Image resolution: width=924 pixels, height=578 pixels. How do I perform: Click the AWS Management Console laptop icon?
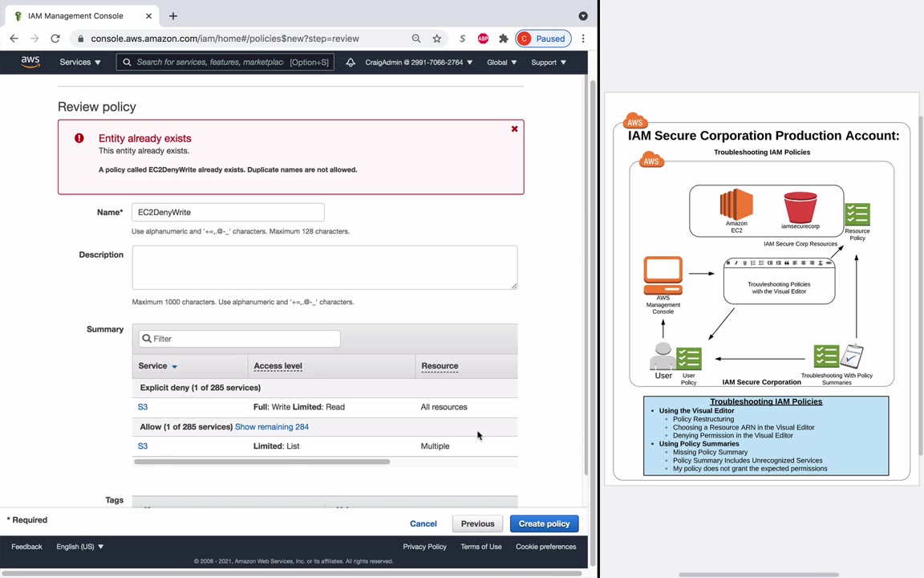(663, 275)
